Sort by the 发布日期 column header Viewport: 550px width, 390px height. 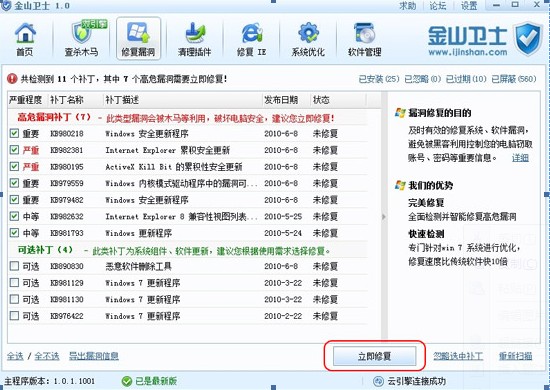pos(281,100)
